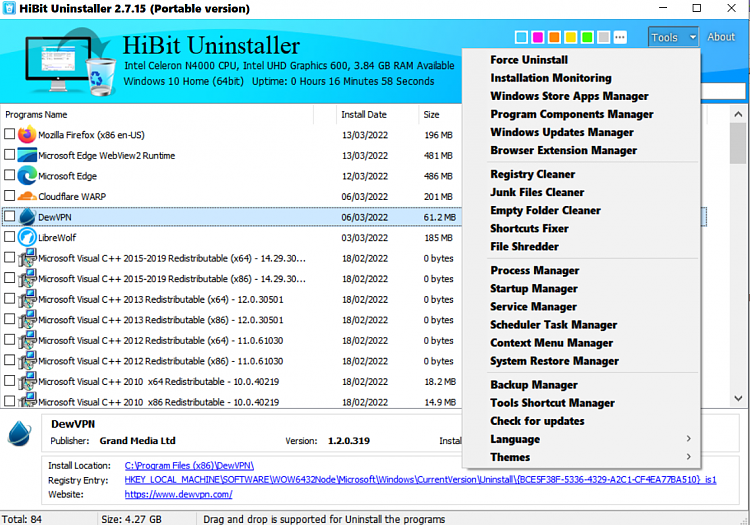
Task: Tick the Microsoft Edge WebView2 Runtime checkbox
Action: 10,154
